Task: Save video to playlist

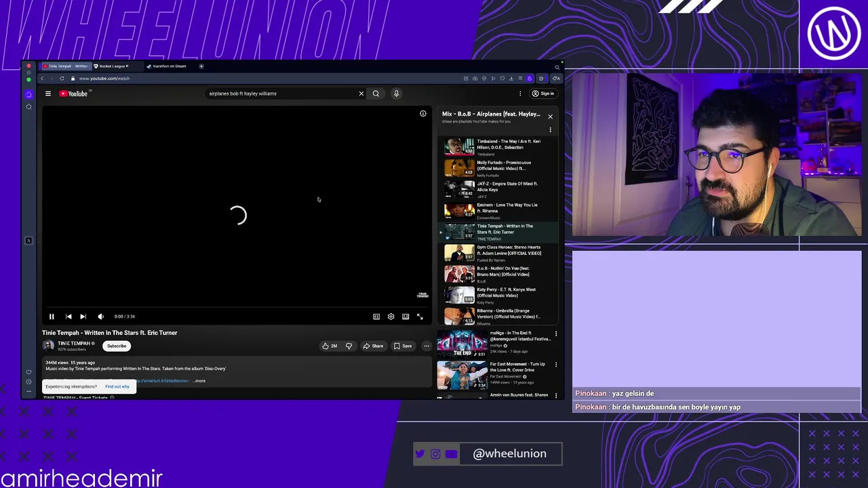Action: (x=403, y=346)
